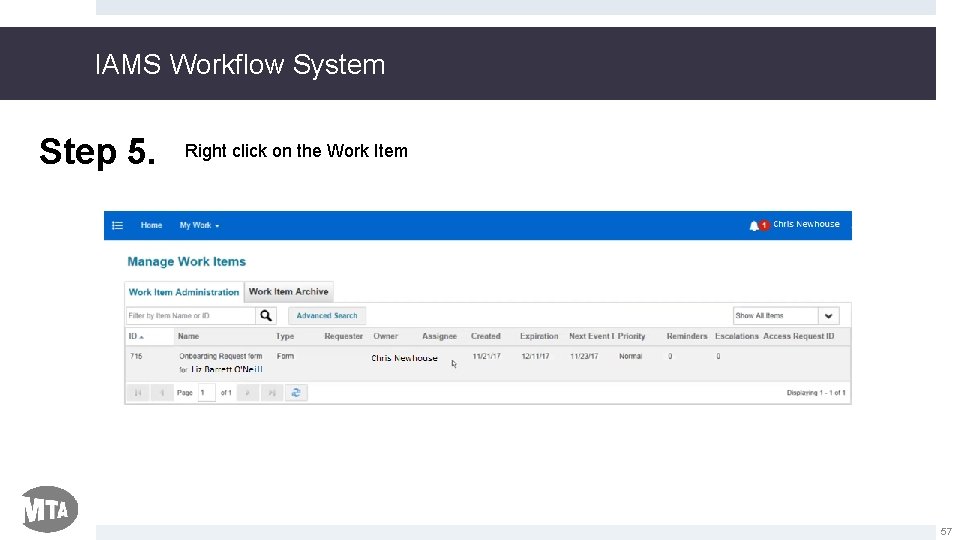The image size is (960, 540).
Task: Sort by the Owner column header
Action: point(386,336)
